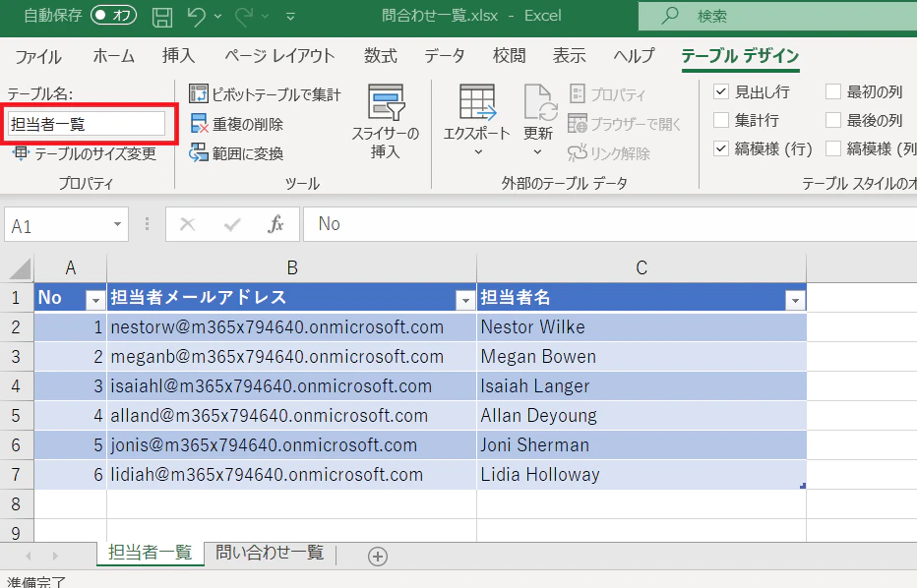Open the 表示 tab
917x588 pixels.
click(x=569, y=55)
